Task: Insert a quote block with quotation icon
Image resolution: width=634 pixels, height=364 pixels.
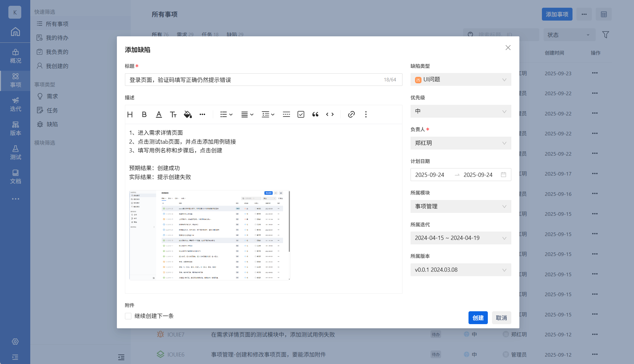Action: tap(315, 114)
